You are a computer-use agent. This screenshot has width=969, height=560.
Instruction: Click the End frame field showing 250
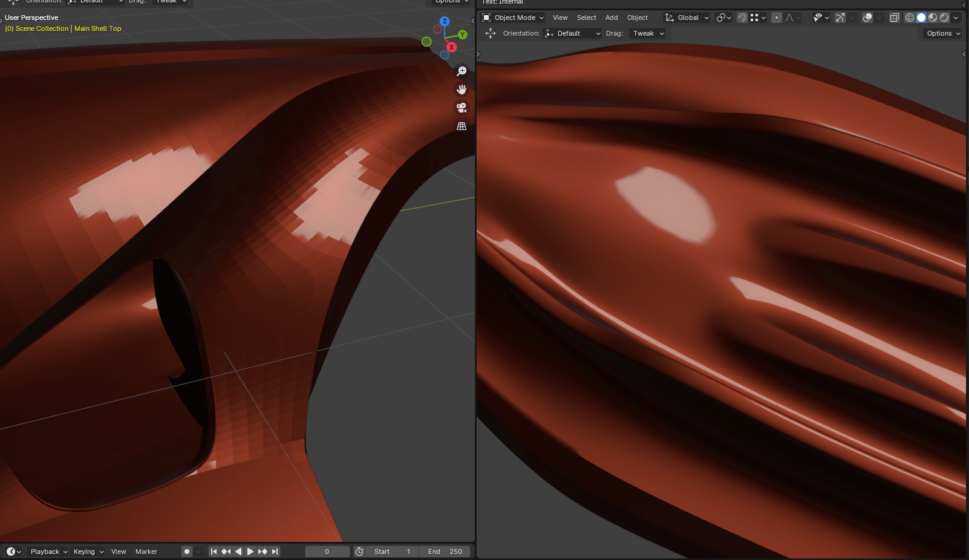coord(446,552)
